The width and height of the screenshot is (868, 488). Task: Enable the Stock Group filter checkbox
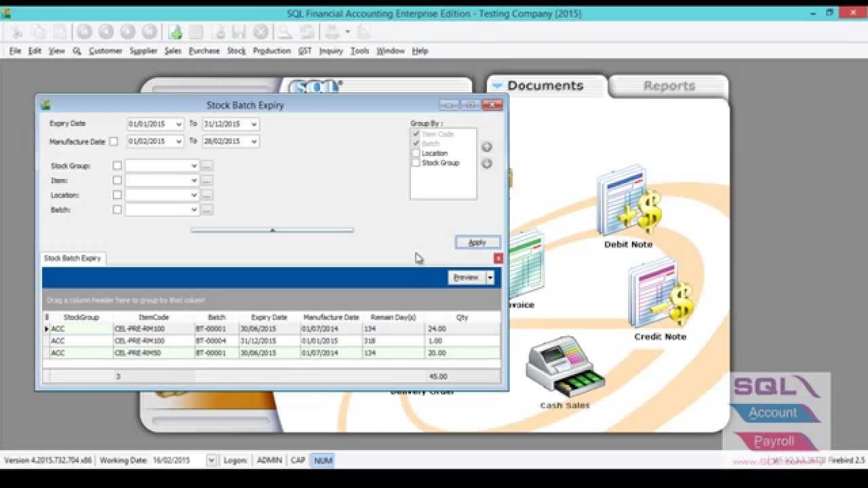click(117, 165)
